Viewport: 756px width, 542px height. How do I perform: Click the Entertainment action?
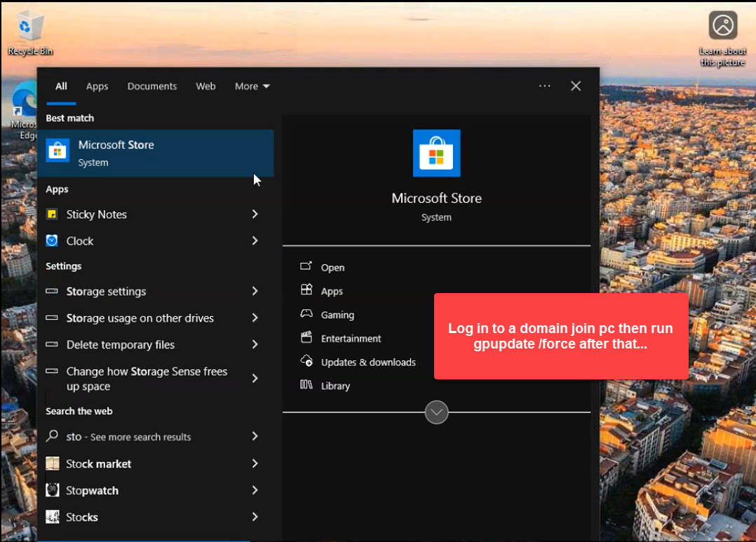coord(351,339)
